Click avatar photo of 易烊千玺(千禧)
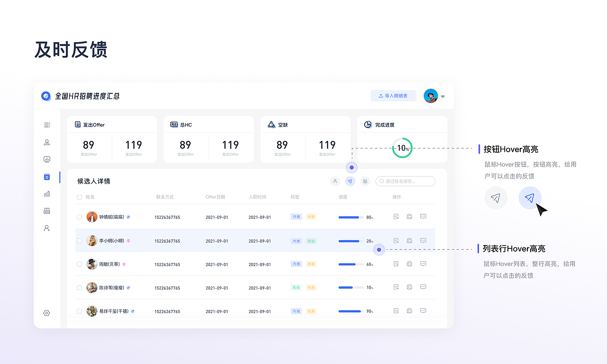This screenshot has height=364, width=607. coord(92,311)
